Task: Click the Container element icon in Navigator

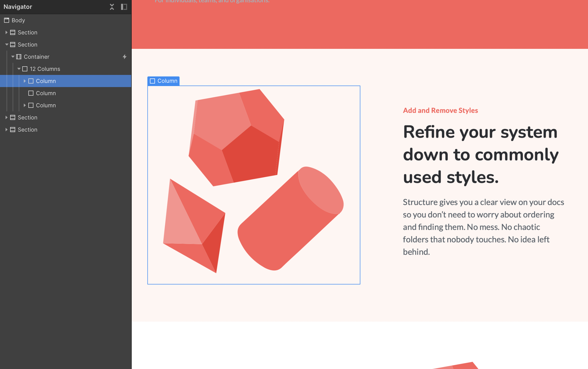Action: pos(19,57)
